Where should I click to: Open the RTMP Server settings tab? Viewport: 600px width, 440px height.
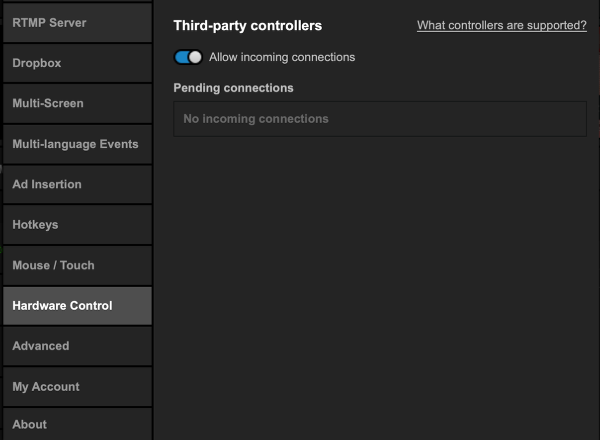[77, 23]
